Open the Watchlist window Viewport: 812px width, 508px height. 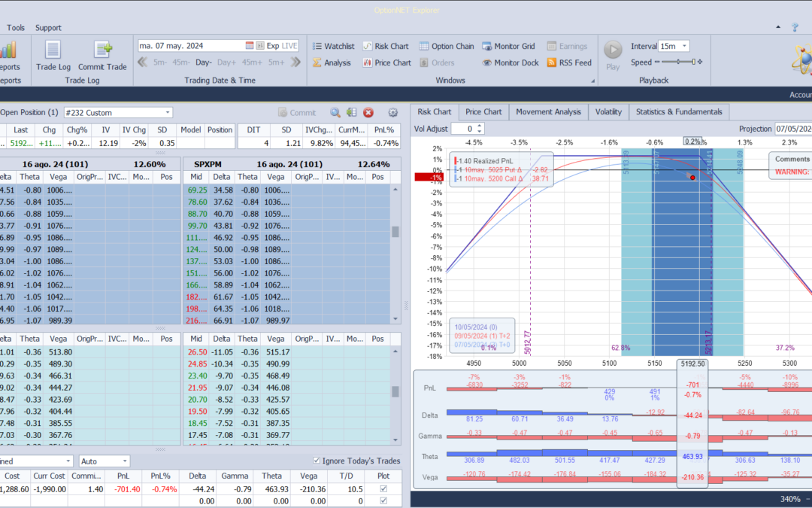pyautogui.click(x=333, y=46)
